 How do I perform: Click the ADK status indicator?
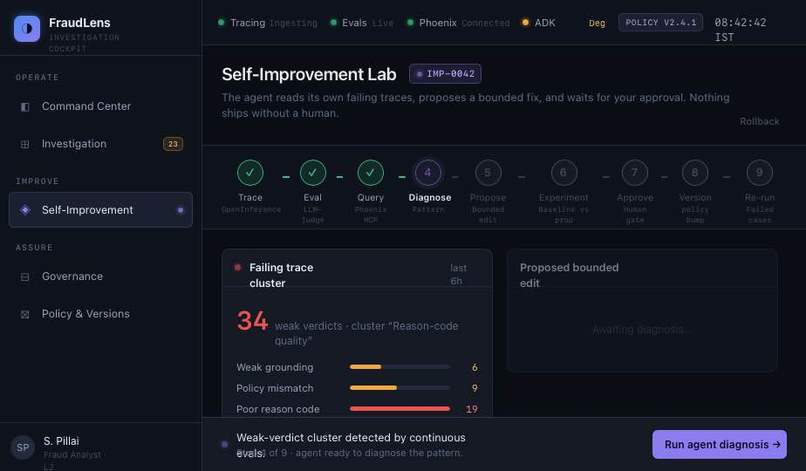538,23
